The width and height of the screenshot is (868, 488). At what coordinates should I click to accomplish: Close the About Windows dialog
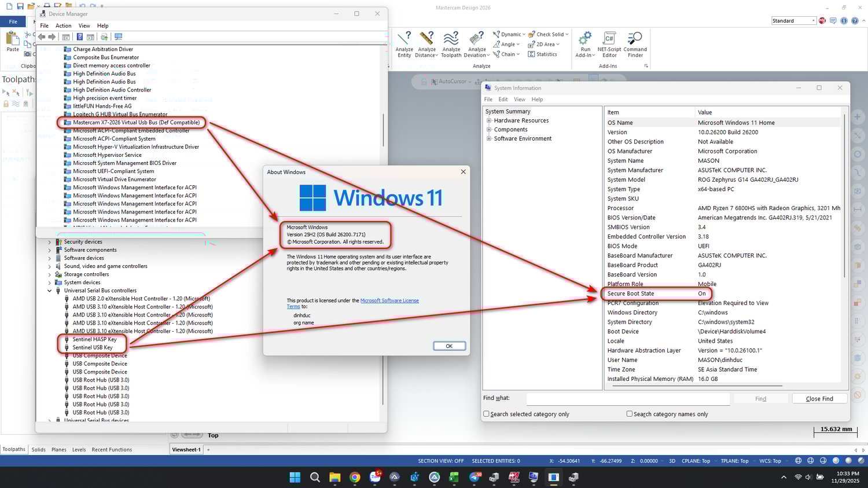pos(463,172)
